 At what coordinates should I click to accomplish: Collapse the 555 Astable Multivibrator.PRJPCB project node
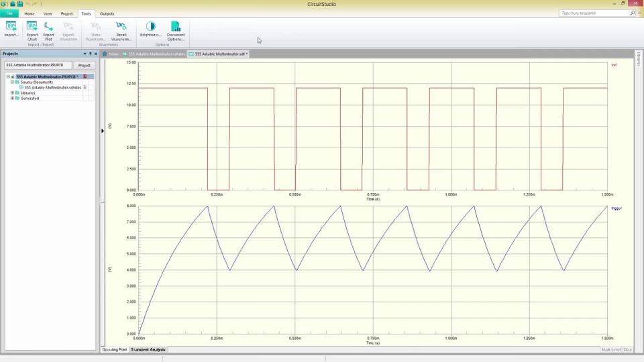point(8,76)
